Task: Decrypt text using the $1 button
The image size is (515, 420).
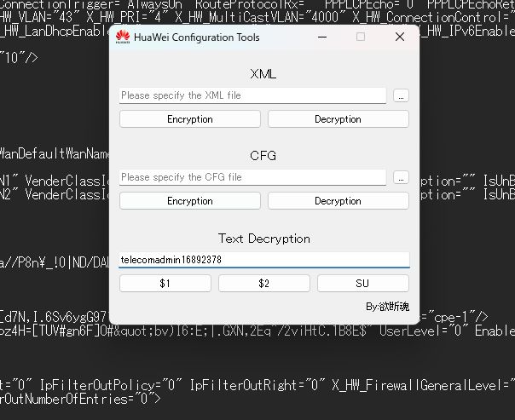Action: [165, 283]
